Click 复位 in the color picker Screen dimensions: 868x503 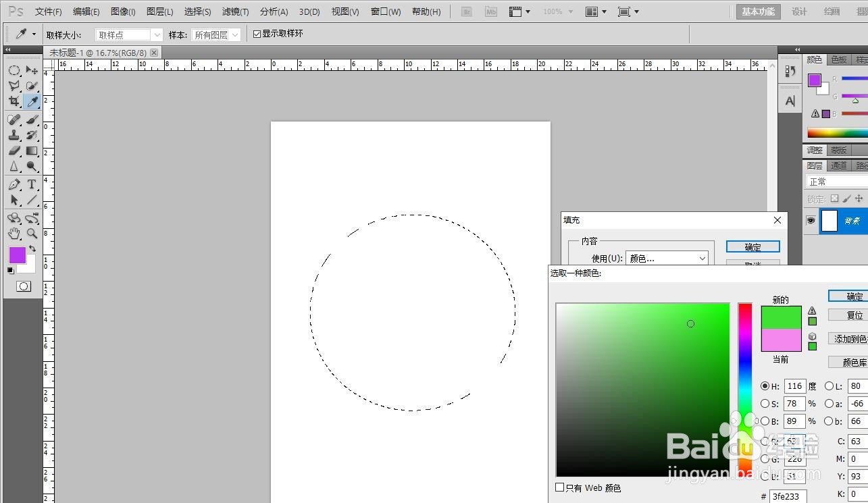848,315
